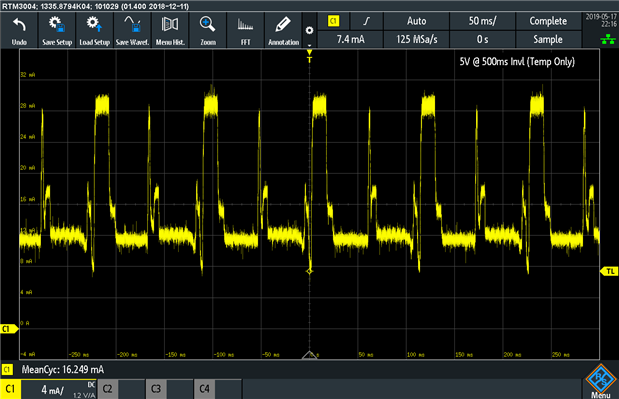619x399 pixels.
Task: Click the R&S Menu logo button
Action: 601,380
